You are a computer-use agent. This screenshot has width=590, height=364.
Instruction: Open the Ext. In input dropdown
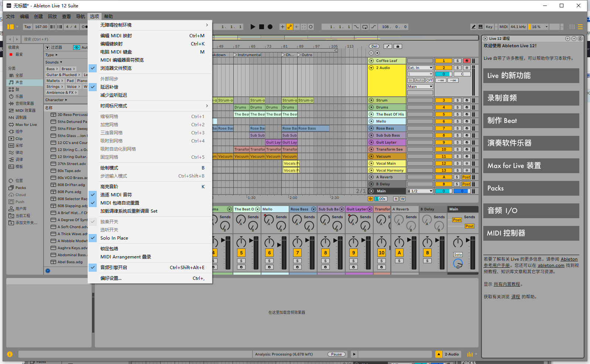click(x=420, y=68)
